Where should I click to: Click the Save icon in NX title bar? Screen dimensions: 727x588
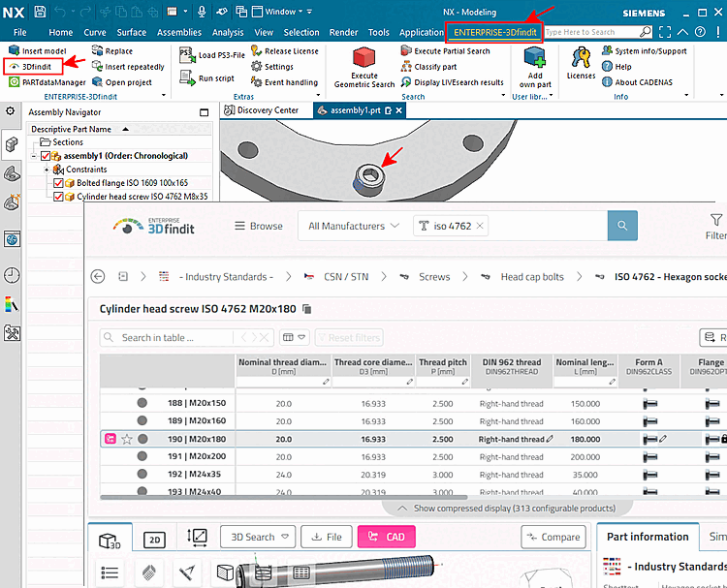[40, 12]
